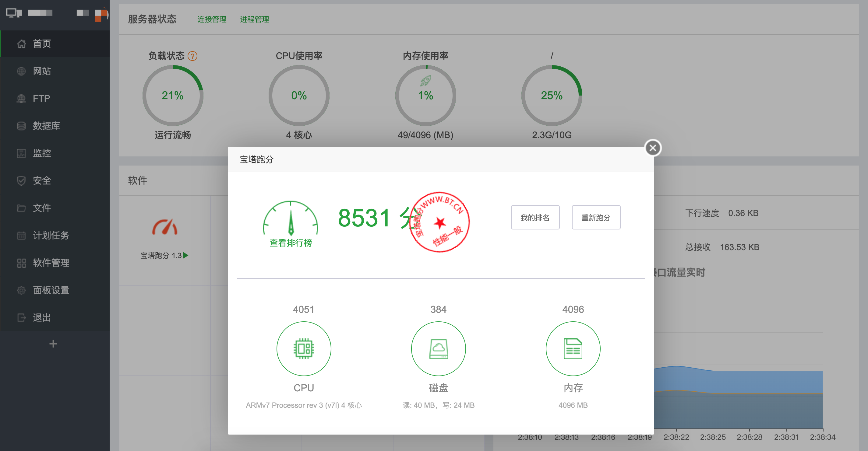Open 数据库 in the sidebar
This screenshot has width=868, height=451.
[55, 126]
